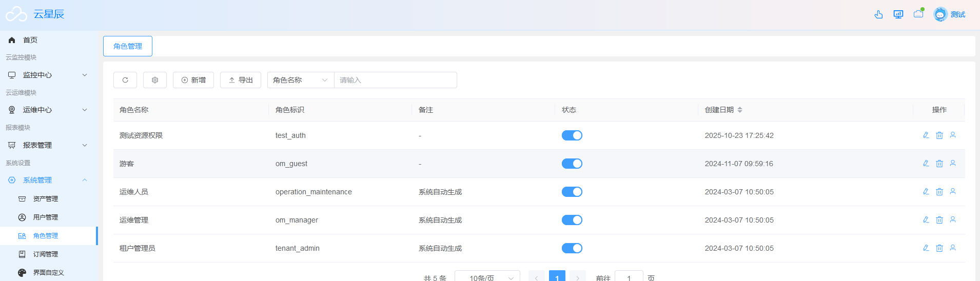Click the date 2025-10-23 17:25:42

739,135
